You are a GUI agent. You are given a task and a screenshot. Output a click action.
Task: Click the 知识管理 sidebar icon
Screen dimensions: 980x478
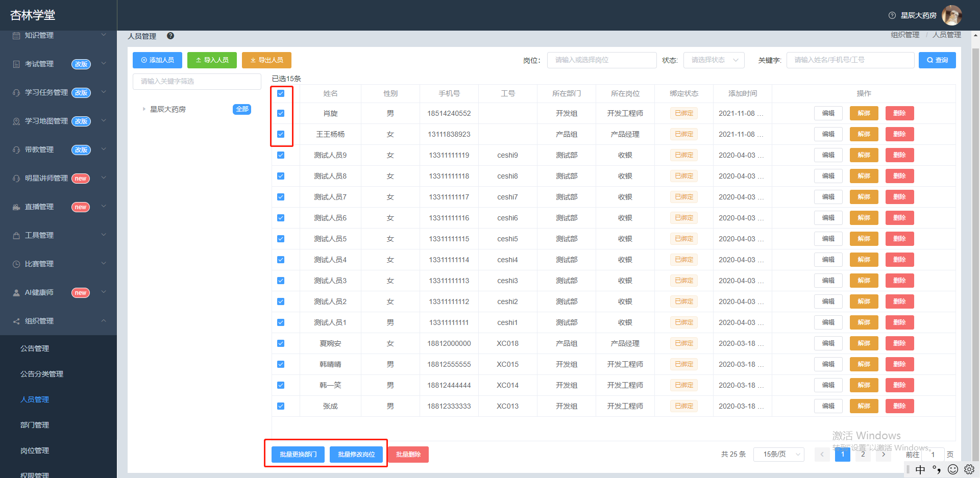point(16,36)
